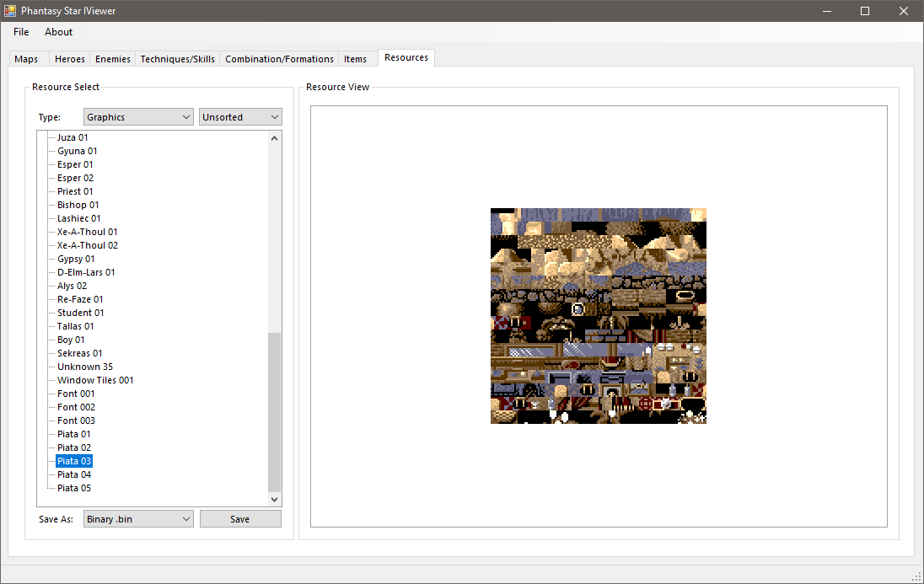Select the Resources tab
Screen dimensions: 924x584
406,58
